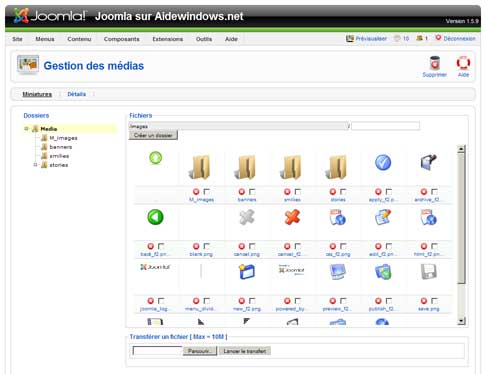Tick the apply_f2 file checkbox
This screenshot has width=486, height=374.
pyautogui.click(x=389, y=192)
